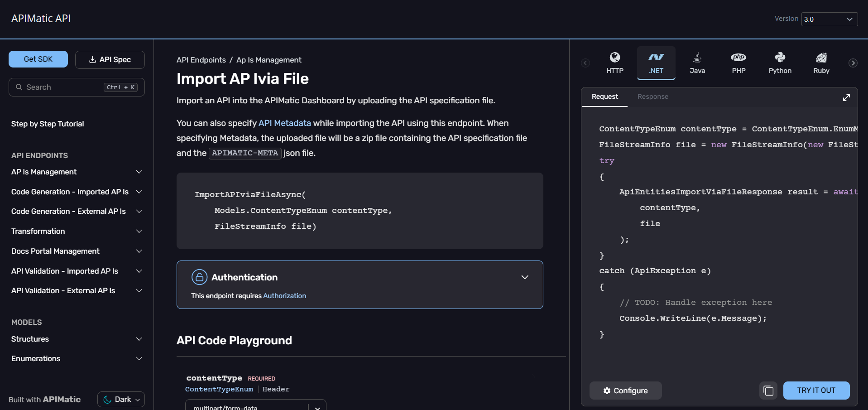Collapse the Authentication panel chevron
868x410 pixels.
(x=525, y=277)
